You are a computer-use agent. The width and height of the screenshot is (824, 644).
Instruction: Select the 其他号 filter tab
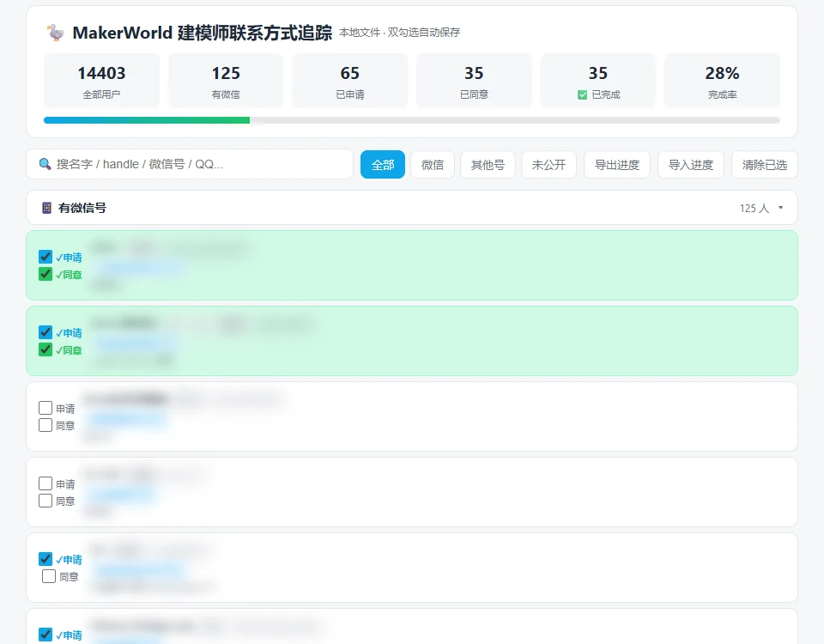tap(488, 165)
